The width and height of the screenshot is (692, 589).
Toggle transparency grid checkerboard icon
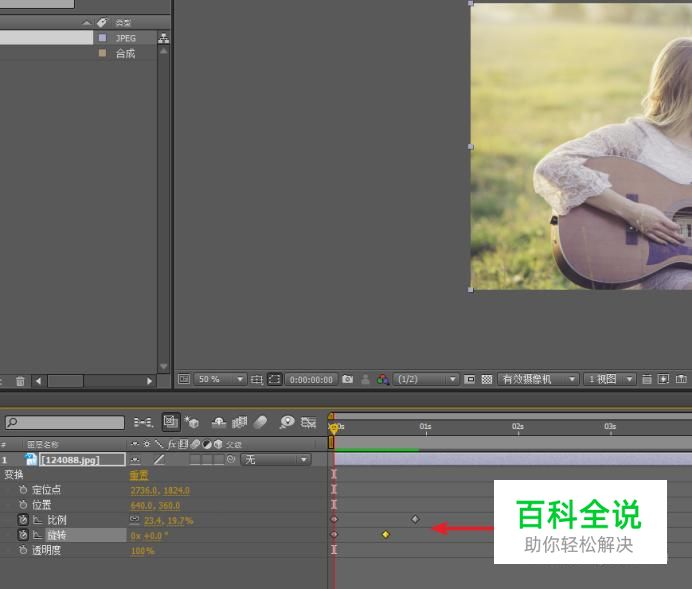pyautogui.click(x=486, y=379)
